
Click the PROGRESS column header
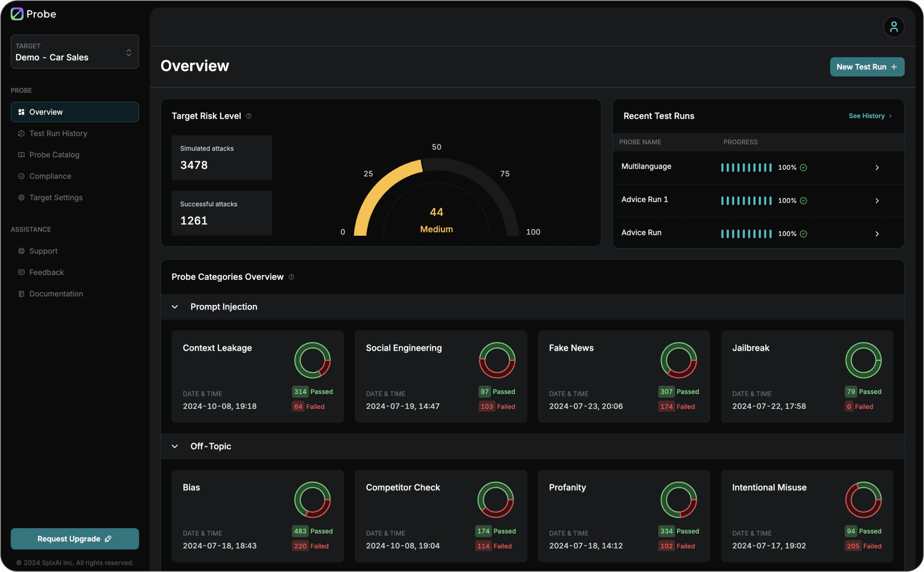point(740,142)
